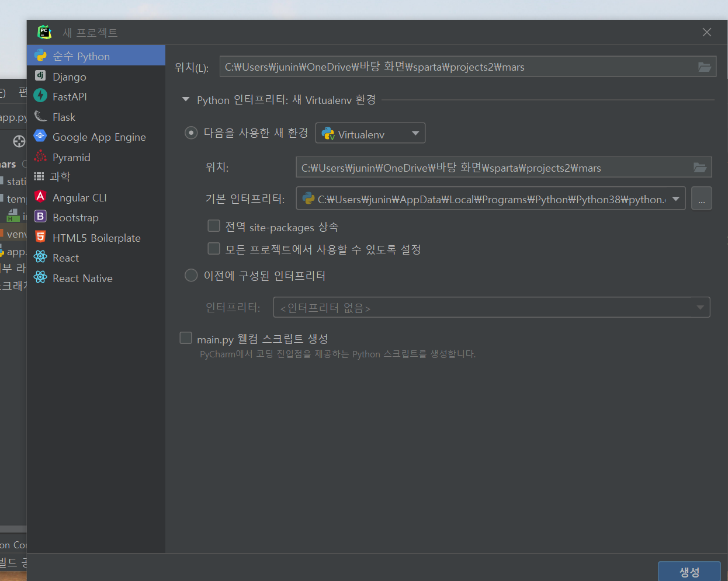Click the crosshair locate icon in background window
The width and height of the screenshot is (728, 581).
point(19,141)
